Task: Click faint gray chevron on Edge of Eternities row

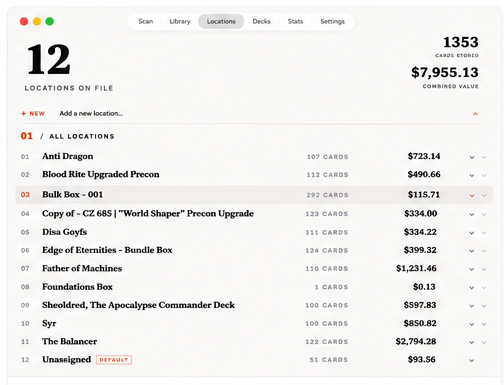Action: coord(484,251)
